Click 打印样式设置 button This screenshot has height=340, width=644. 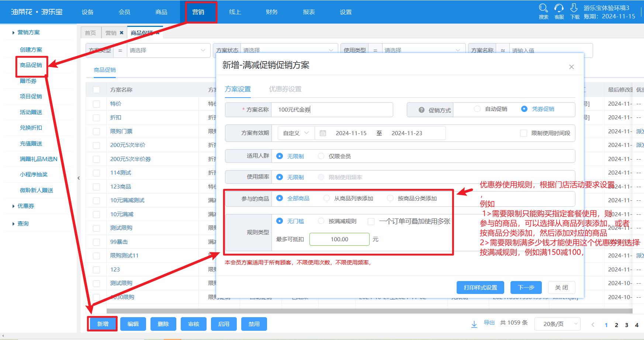pyautogui.click(x=481, y=287)
